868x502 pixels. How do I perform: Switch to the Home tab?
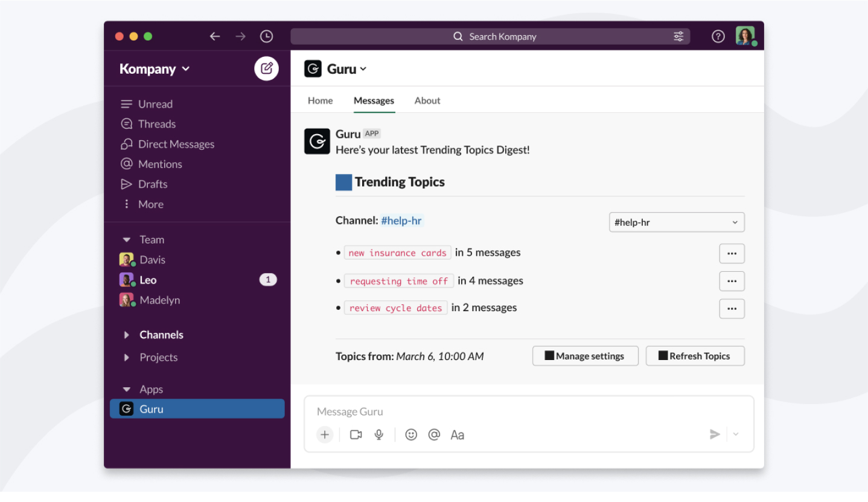pos(320,101)
